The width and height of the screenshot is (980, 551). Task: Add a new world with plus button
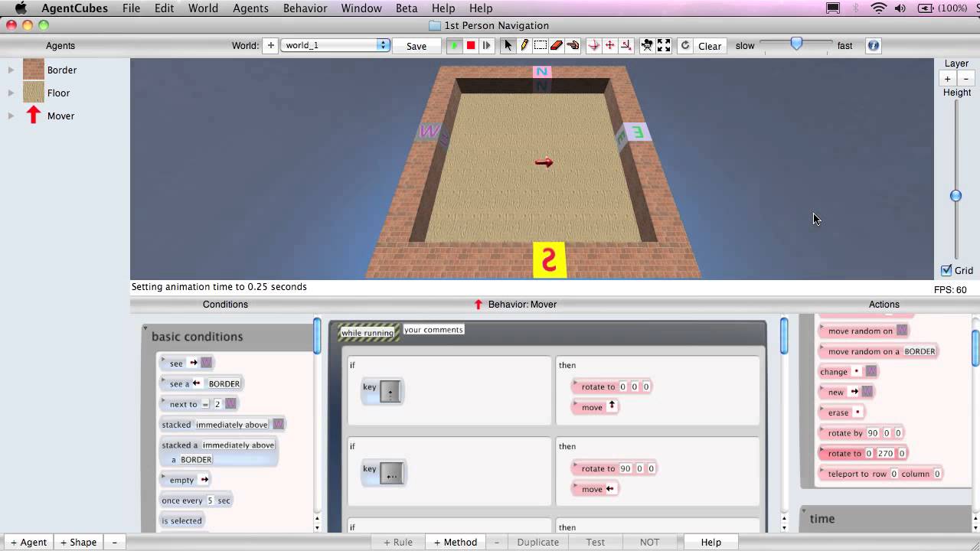click(x=270, y=45)
